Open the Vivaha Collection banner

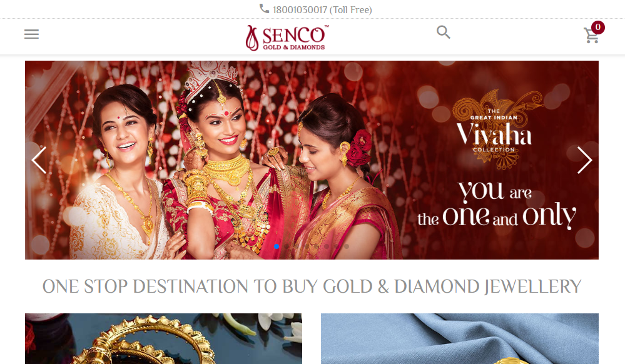pyautogui.click(x=312, y=160)
